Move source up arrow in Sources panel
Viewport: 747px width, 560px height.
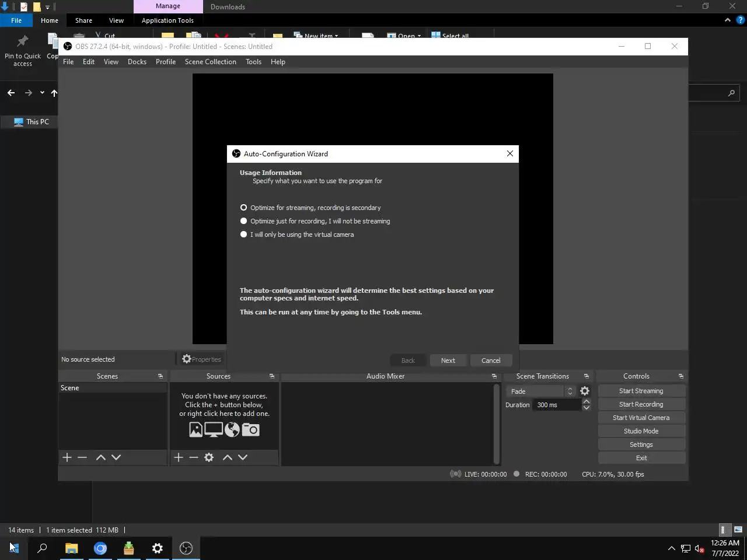[228, 457]
